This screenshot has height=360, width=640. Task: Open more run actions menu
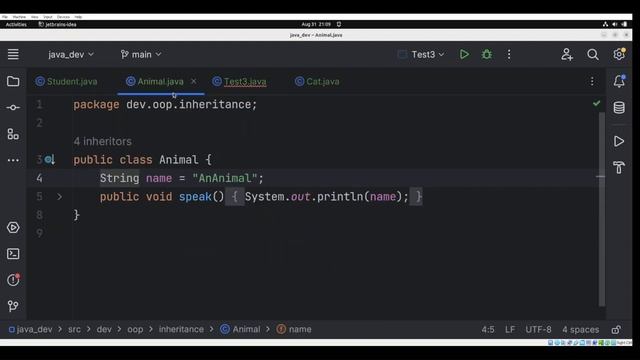(509, 54)
